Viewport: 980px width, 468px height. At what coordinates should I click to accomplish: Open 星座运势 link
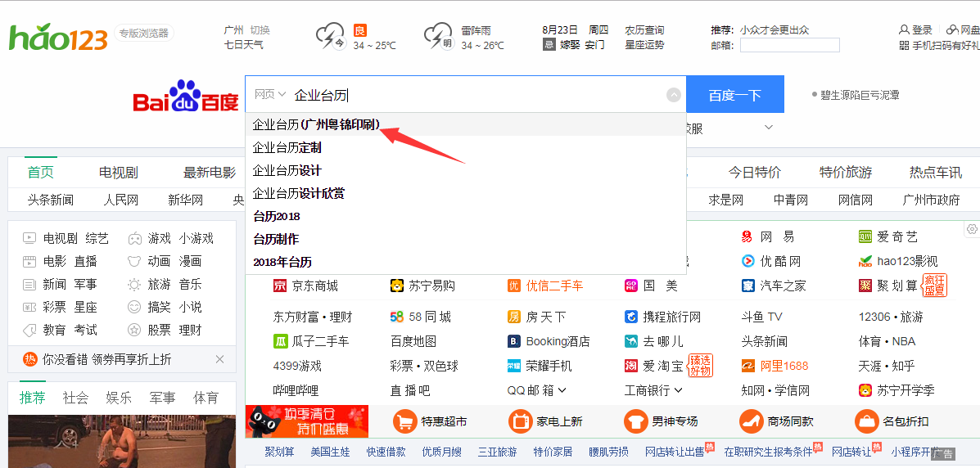pyautogui.click(x=644, y=45)
